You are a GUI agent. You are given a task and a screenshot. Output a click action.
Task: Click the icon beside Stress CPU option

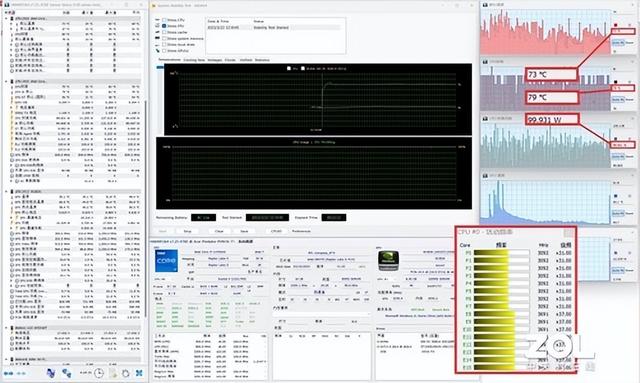pyautogui.click(x=158, y=20)
